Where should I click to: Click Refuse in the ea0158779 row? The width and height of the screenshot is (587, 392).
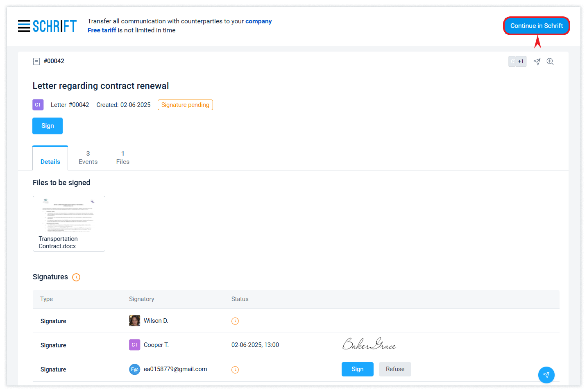[395, 369]
